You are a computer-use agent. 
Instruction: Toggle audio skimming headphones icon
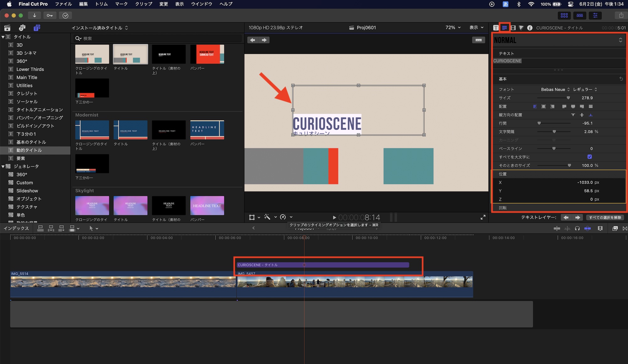tap(577, 228)
